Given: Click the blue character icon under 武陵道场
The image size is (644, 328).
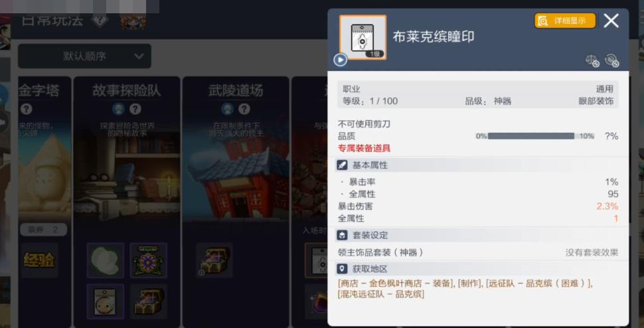Looking at the screenshot, I should coord(228,109).
